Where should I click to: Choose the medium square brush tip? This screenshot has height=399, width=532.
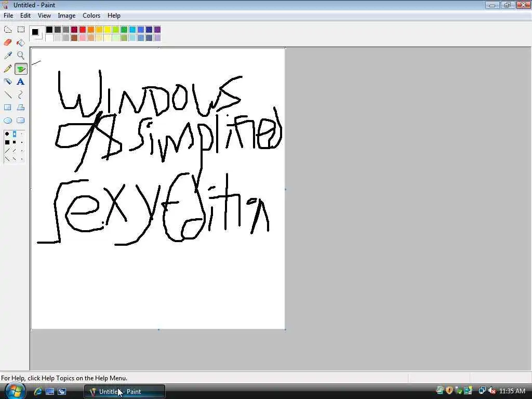point(15,142)
